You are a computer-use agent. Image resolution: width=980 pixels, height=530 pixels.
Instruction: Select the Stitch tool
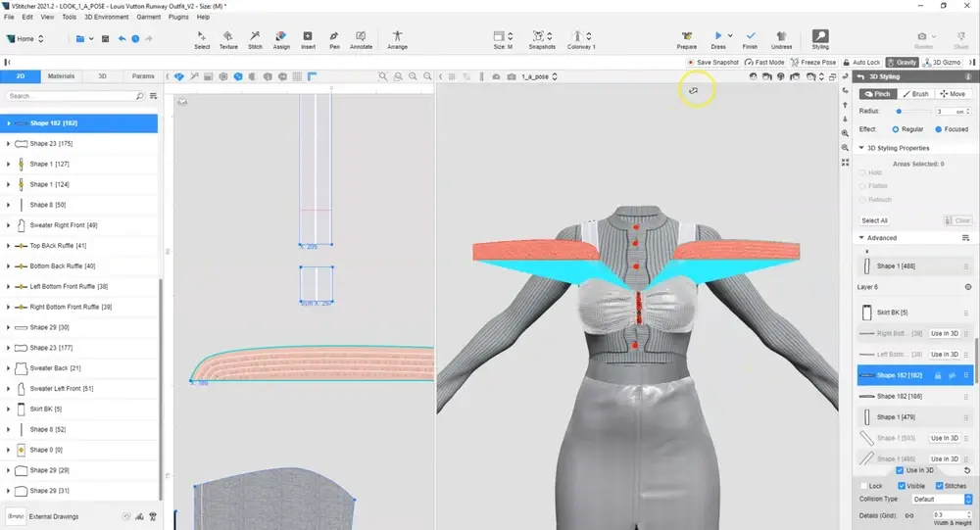click(255, 38)
